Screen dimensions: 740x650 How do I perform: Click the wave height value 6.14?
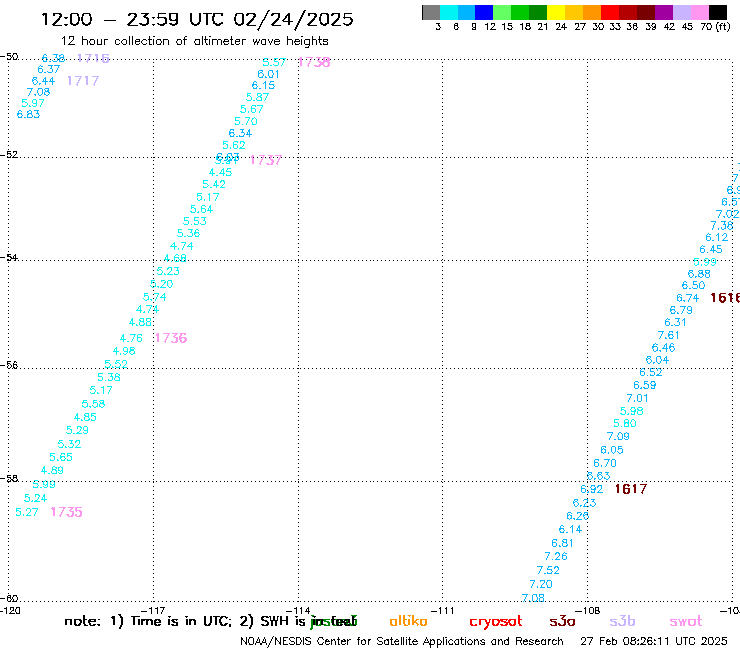(570, 530)
